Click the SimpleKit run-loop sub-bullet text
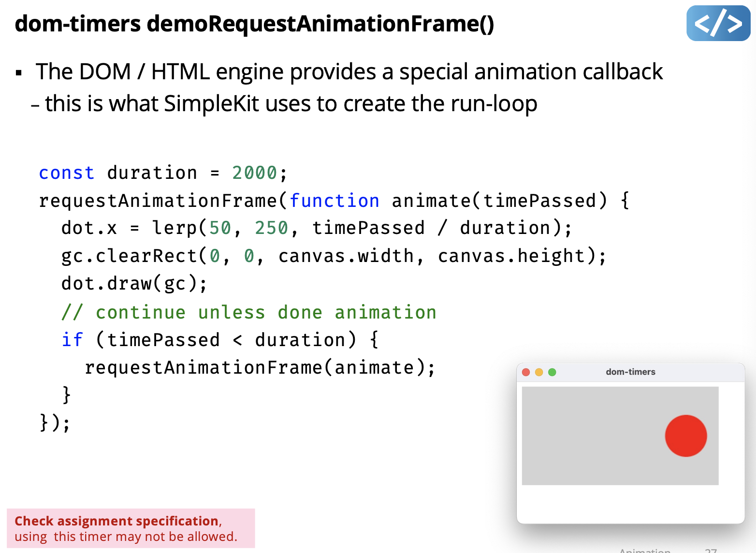The image size is (756, 553). click(x=290, y=103)
